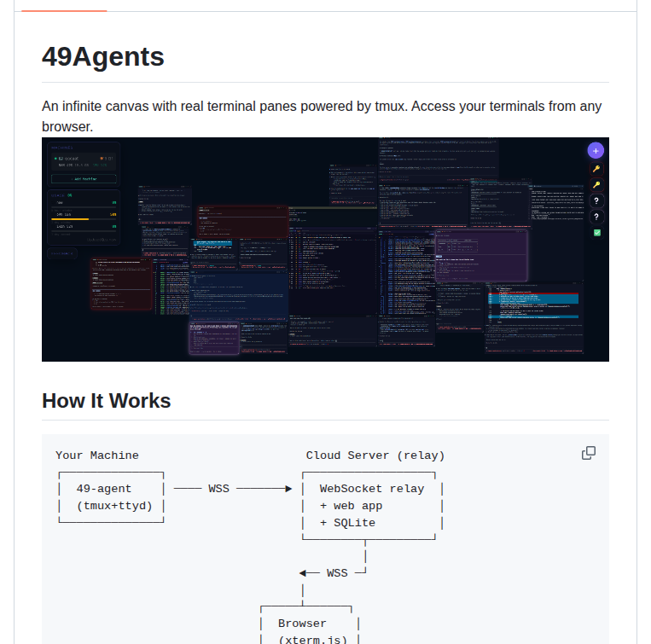Image resolution: width=651 pixels, height=644 pixels.
Task: Click the '49-agent' text in diagram
Action: point(104,489)
